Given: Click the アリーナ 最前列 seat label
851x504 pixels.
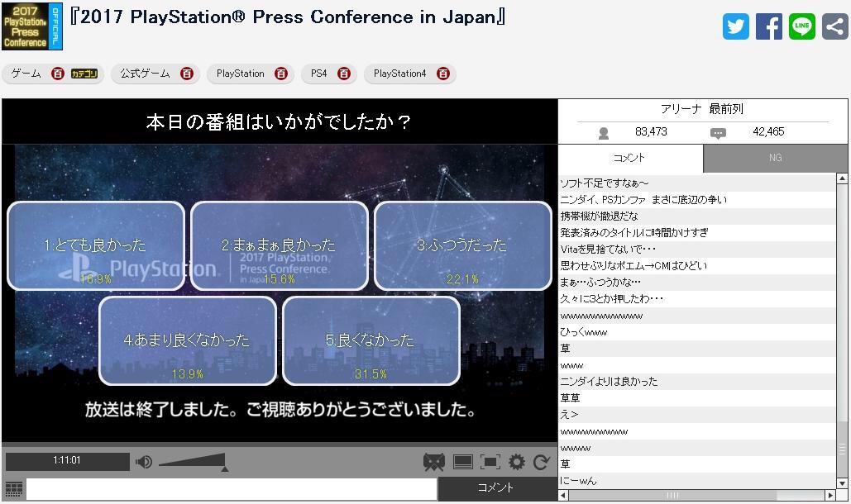Looking at the screenshot, I should point(702,109).
